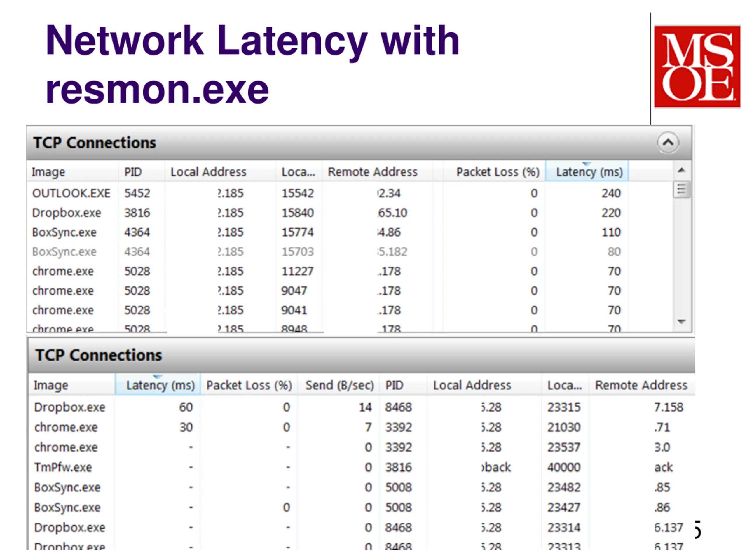Click the scrollbar thumb in upper table
The image size is (747, 560).
click(681, 190)
